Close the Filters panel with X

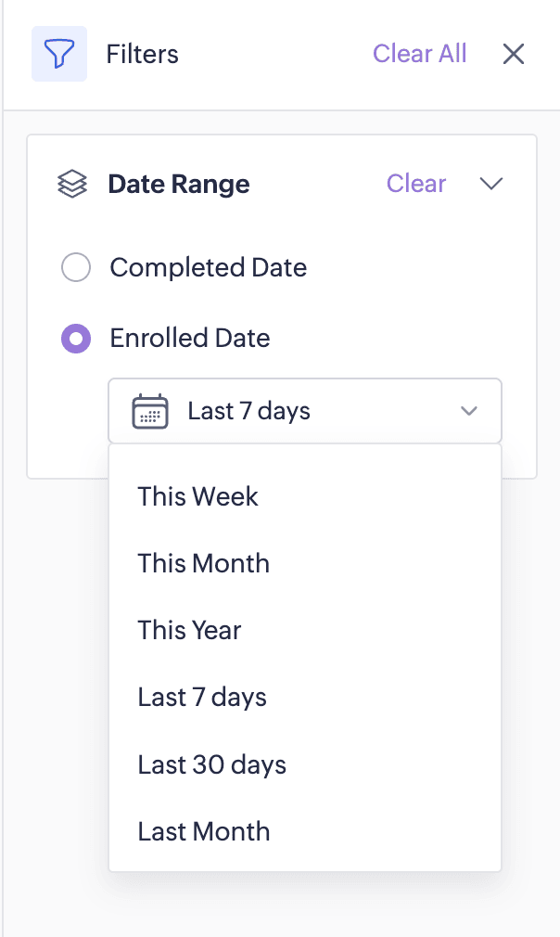tap(514, 54)
